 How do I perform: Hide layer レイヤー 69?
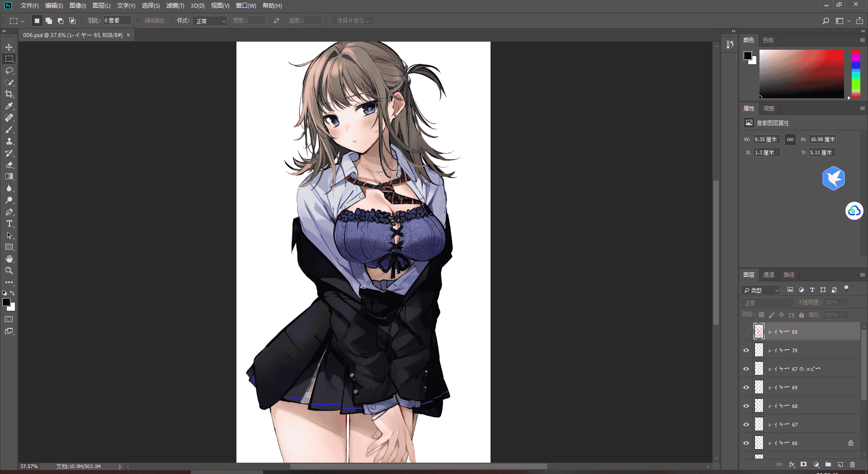[x=746, y=387]
